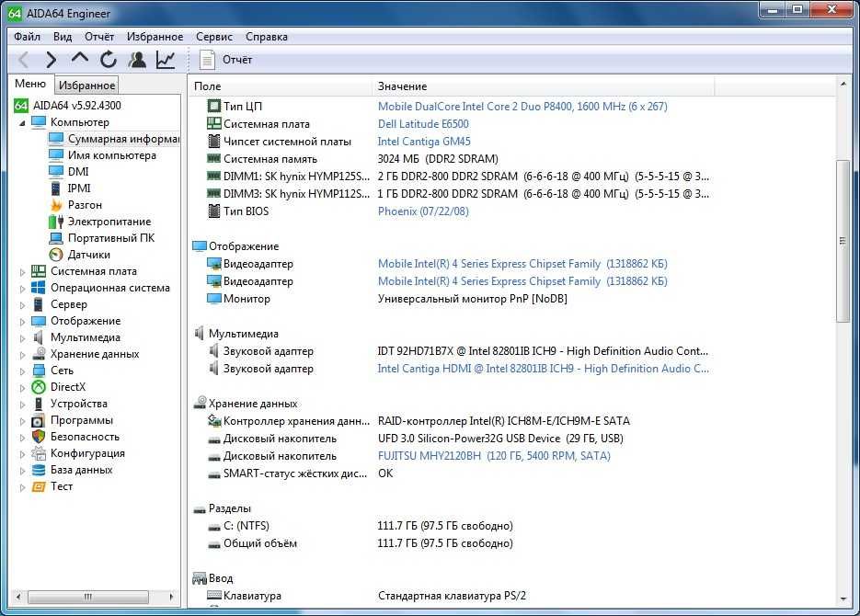
Task: Open the Mobile DualCore Intel Core 2 Duo link
Action: pos(522,107)
